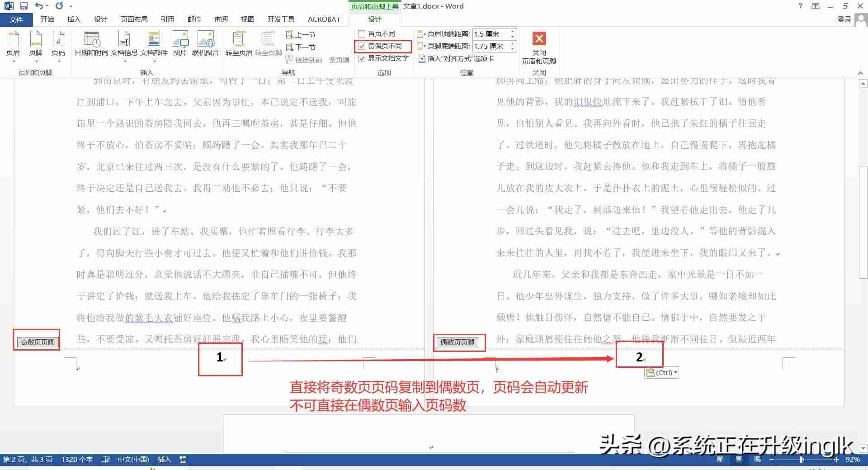Expand Undo history dropdown arrow

point(47,6)
